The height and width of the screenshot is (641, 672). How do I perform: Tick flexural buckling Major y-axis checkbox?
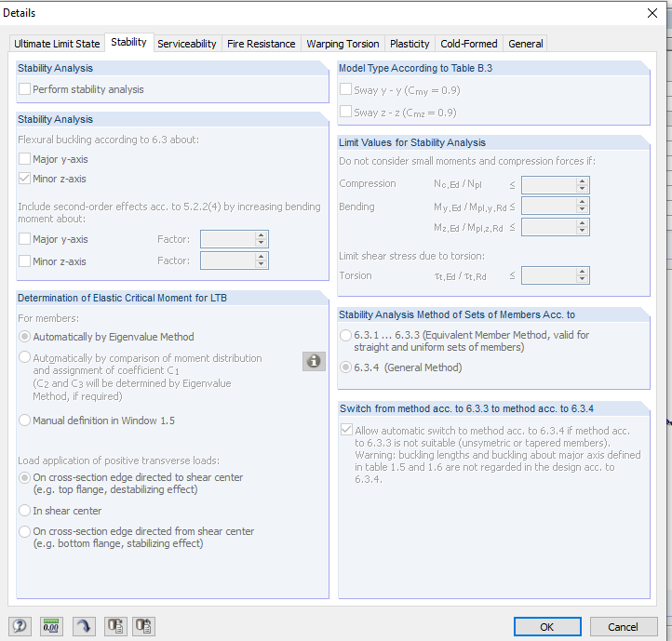pyautogui.click(x=24, y=159)
